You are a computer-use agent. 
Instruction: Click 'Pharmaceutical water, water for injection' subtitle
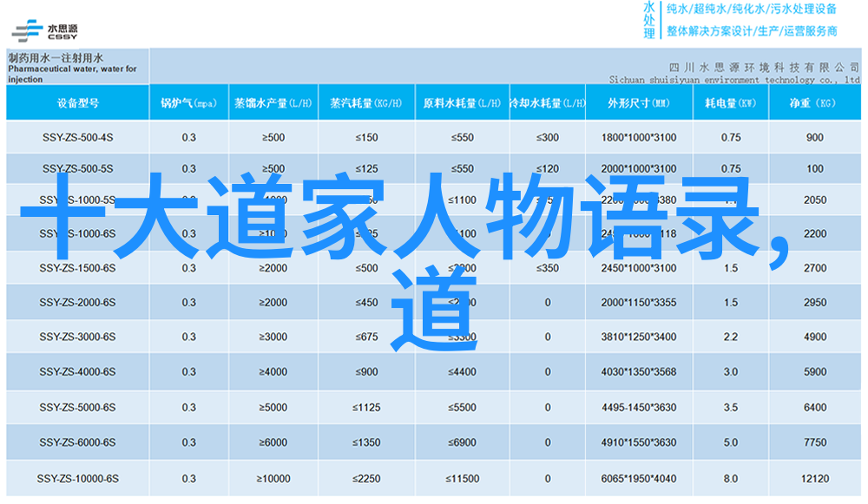click(72, 74)
